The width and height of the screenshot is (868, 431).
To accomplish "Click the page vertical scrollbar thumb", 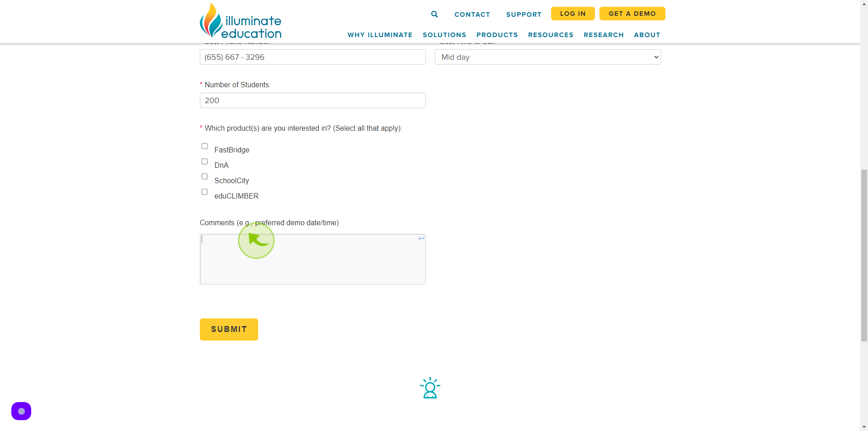I will coord(864,256).
